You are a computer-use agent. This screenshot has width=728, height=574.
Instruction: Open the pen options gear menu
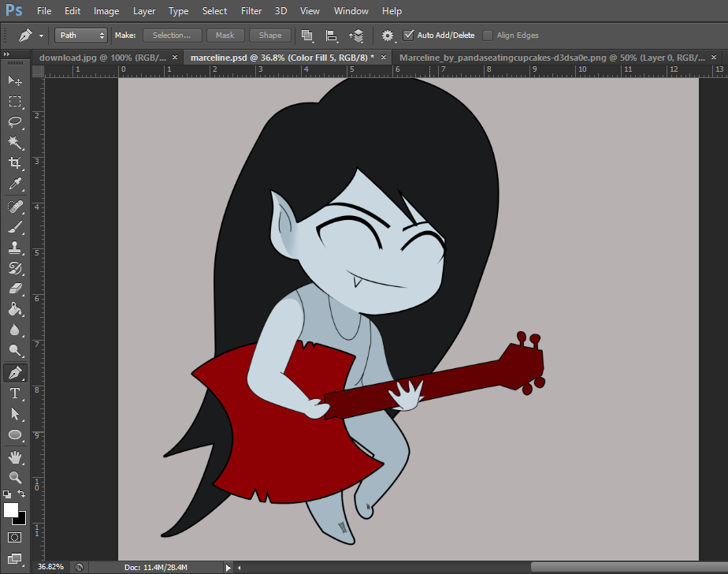(388, 35)
